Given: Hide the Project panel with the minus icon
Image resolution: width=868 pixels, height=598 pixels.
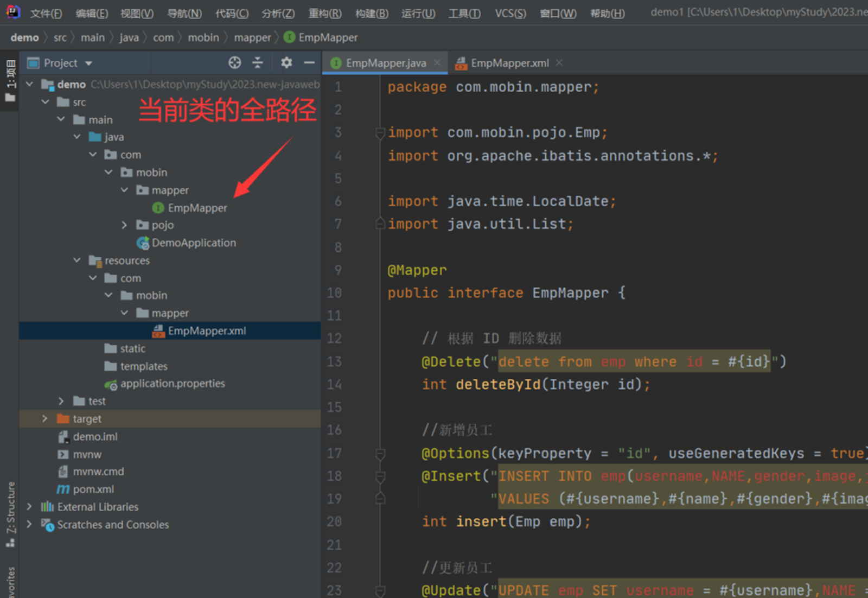Looking at the screenshot, I should (309, 62).
